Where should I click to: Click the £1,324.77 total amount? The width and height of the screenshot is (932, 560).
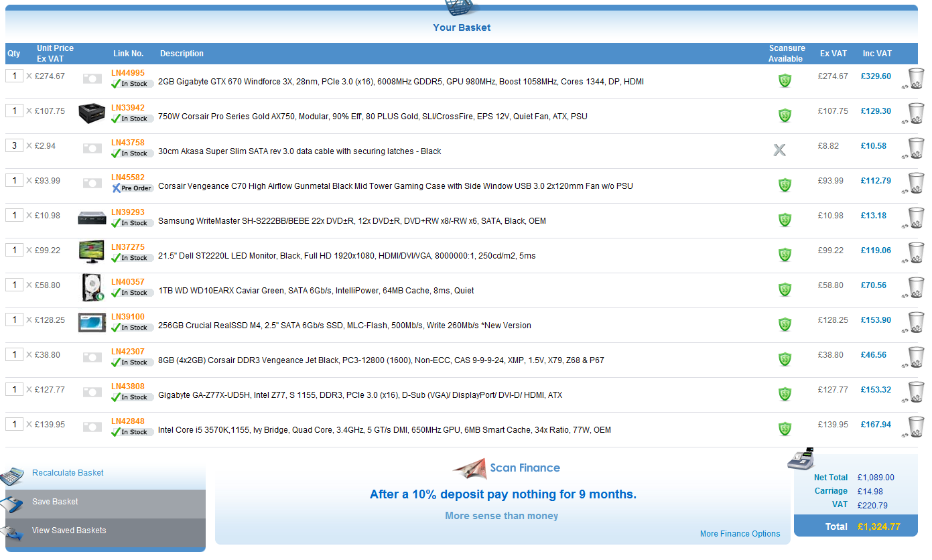tap(878, 527)
